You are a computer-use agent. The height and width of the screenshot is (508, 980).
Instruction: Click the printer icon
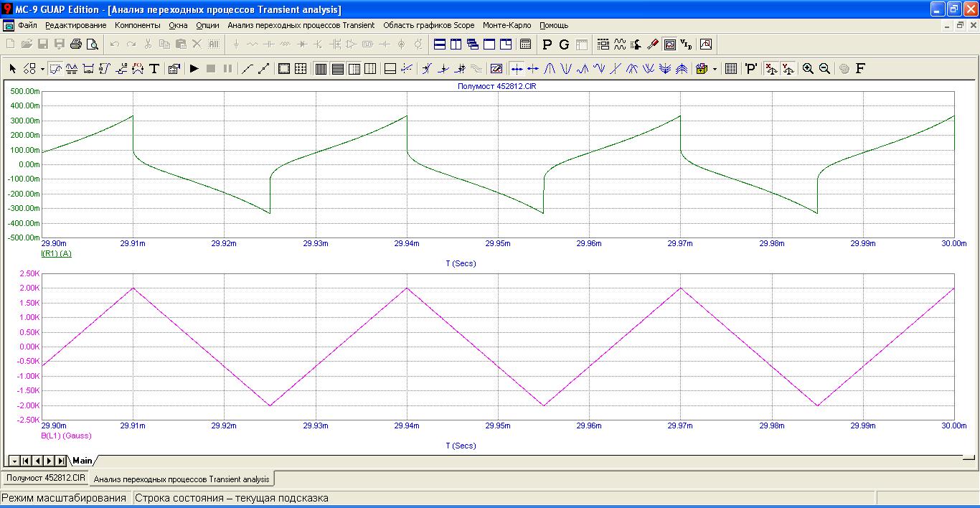[x=76, y=44]
